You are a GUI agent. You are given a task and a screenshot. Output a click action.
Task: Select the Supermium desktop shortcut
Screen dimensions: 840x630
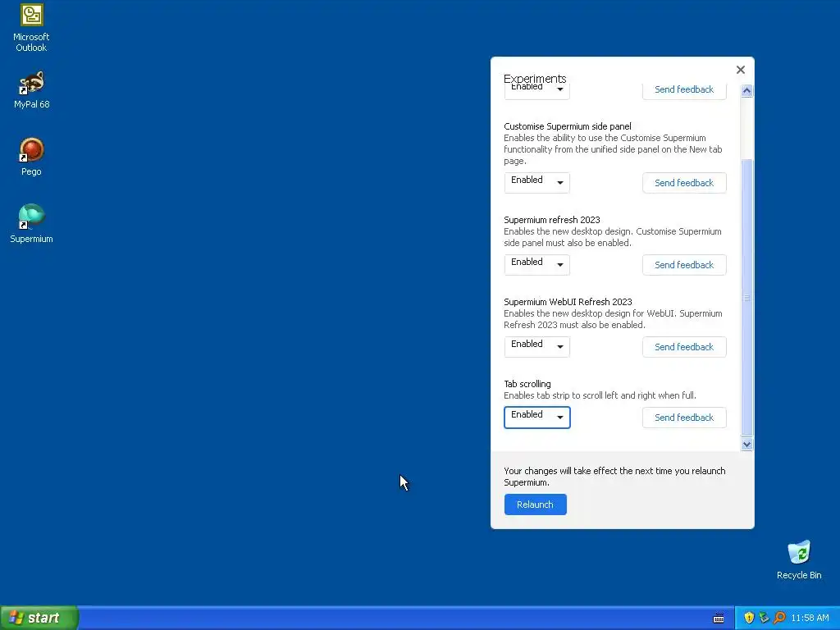[31, 224]
